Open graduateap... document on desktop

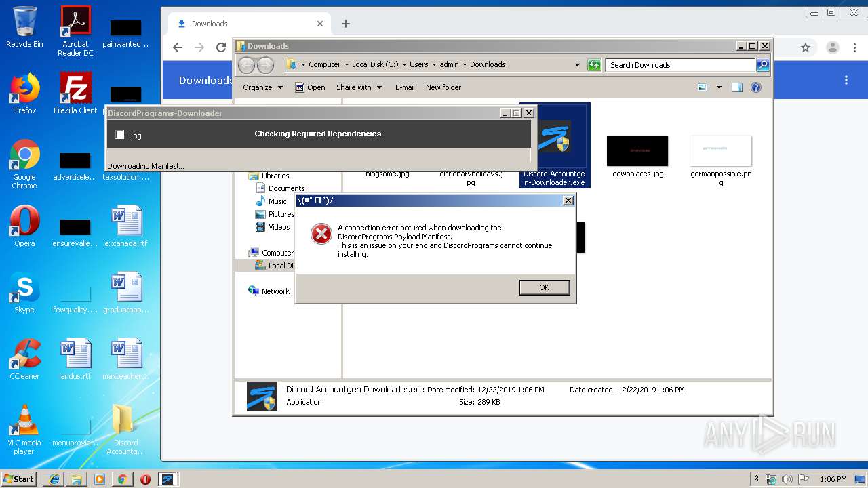126,293
